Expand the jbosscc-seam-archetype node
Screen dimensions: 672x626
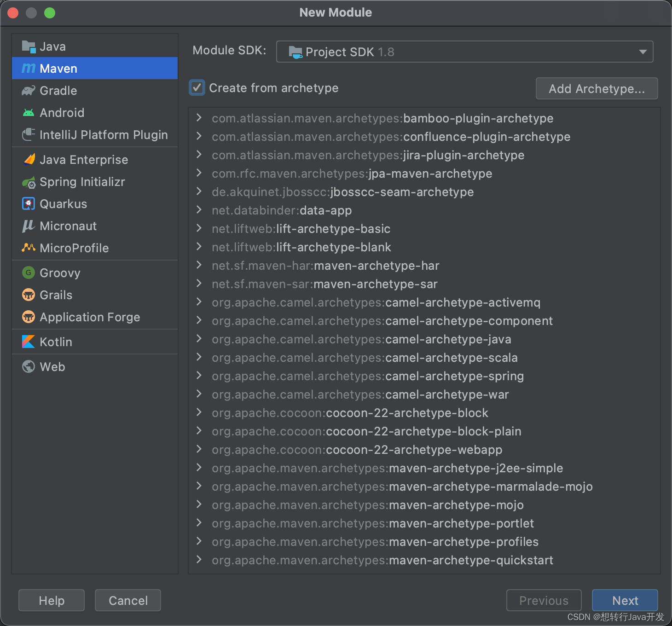click(199, 191)
